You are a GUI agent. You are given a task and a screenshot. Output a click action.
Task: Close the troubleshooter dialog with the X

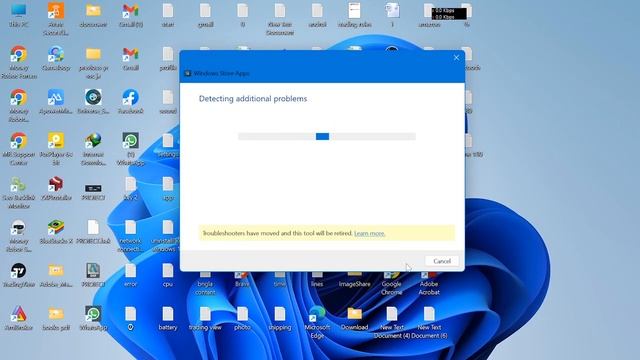(456, 58)
